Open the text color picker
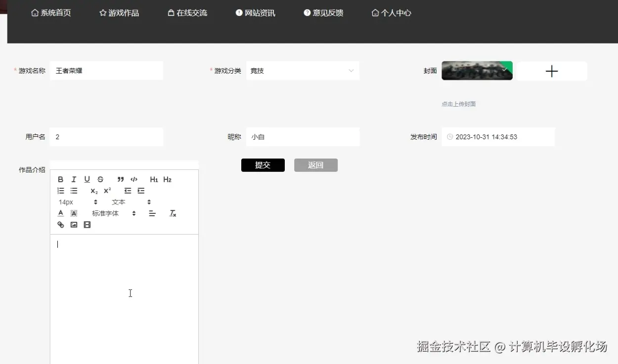618x364 pixels. [60, 213]
